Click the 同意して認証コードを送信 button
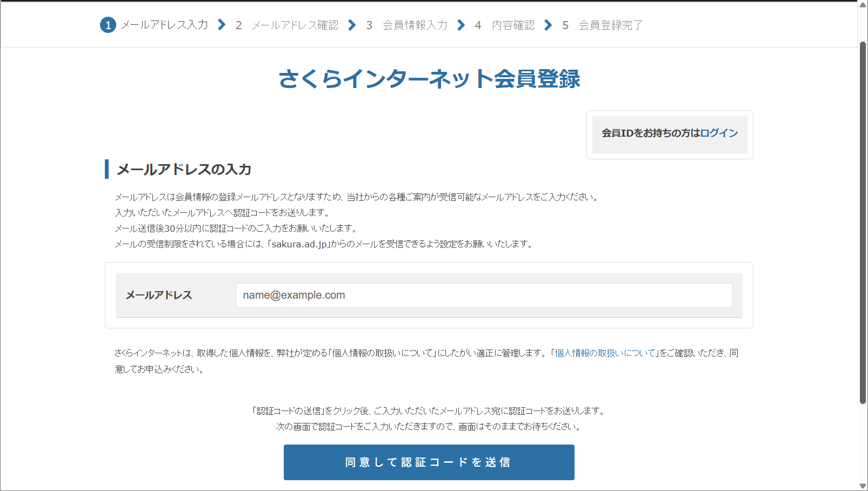 point(429,462)
